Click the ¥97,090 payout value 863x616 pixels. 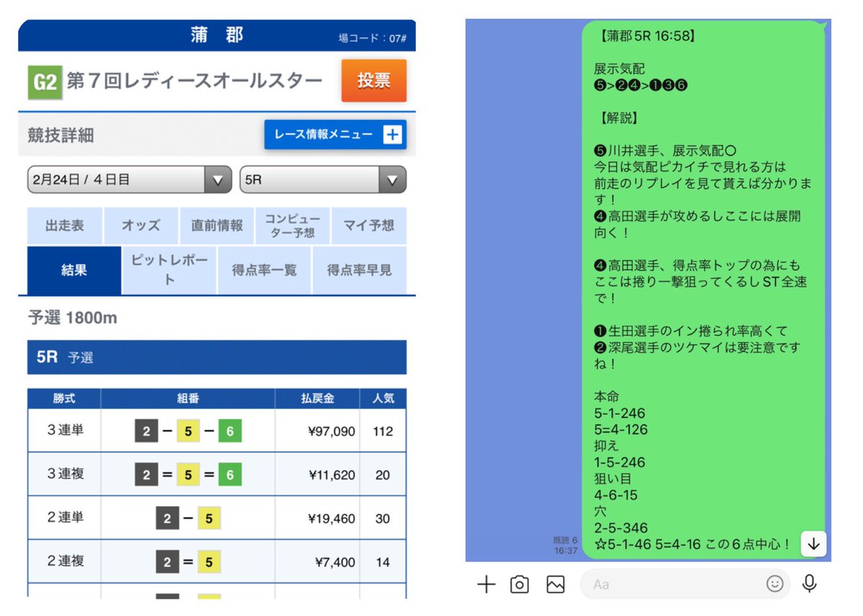[x=331, y=431]
